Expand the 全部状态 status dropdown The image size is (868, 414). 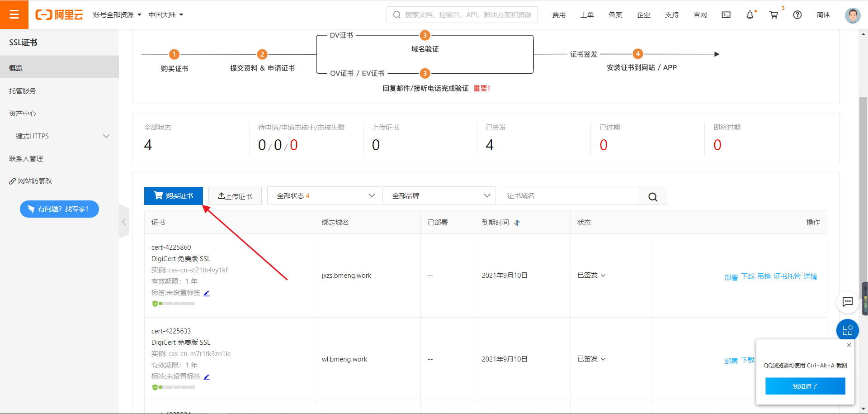(323, 196)
